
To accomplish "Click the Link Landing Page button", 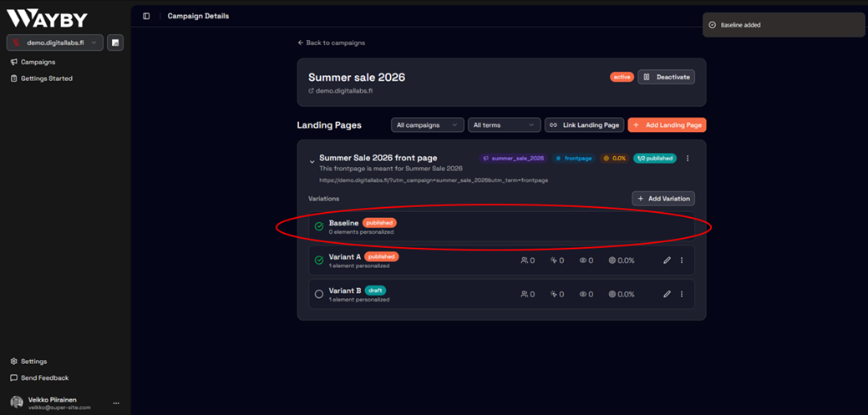I will pyautogui.click(x=585, y=125).
